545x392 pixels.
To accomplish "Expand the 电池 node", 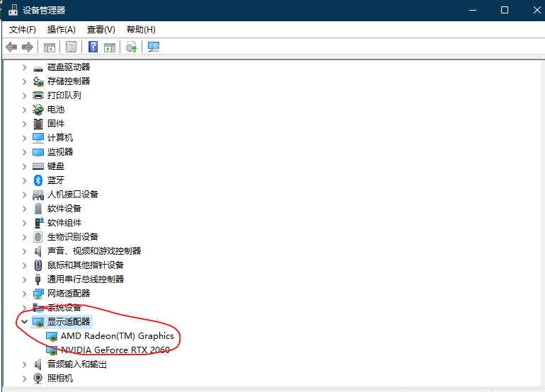I will pyautogui.click(x=24, y=110).
